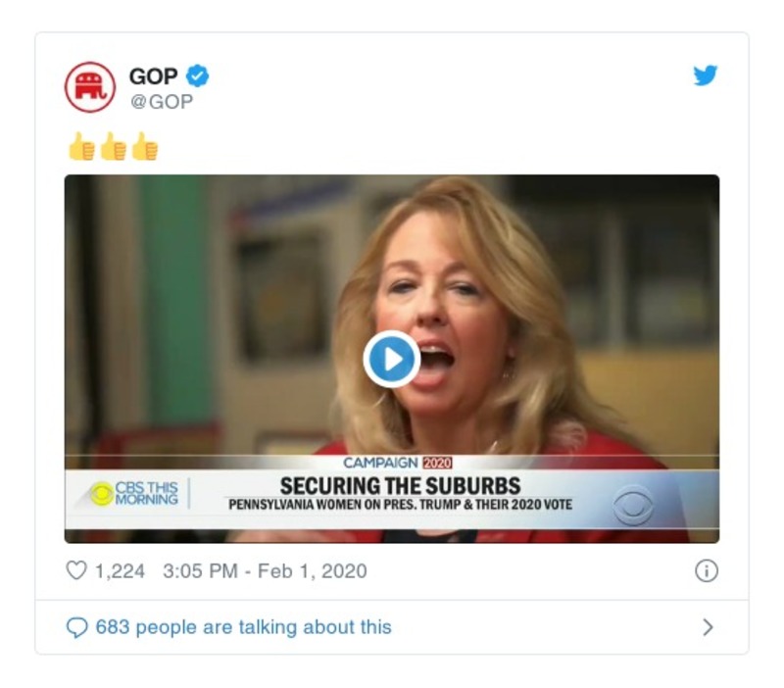Click the Twitter bird logo
The image size is (784, 688).
click(x=706, y=76)
